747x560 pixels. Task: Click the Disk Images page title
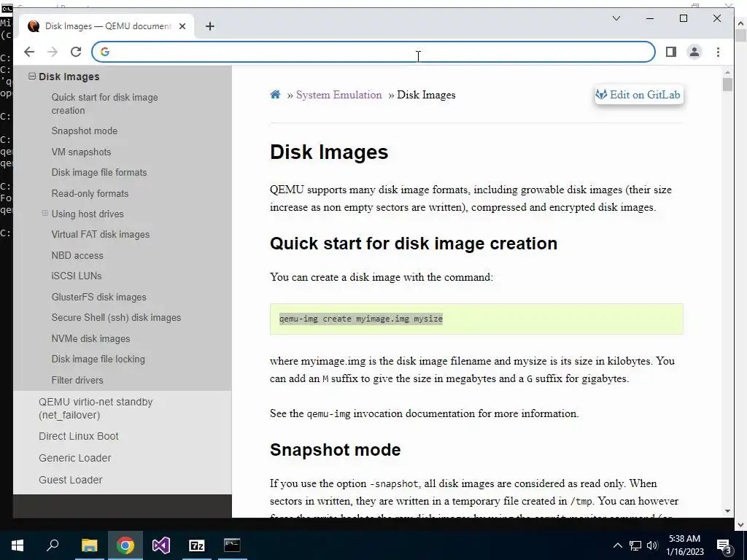pyautogui.click(x=329, y=152)
